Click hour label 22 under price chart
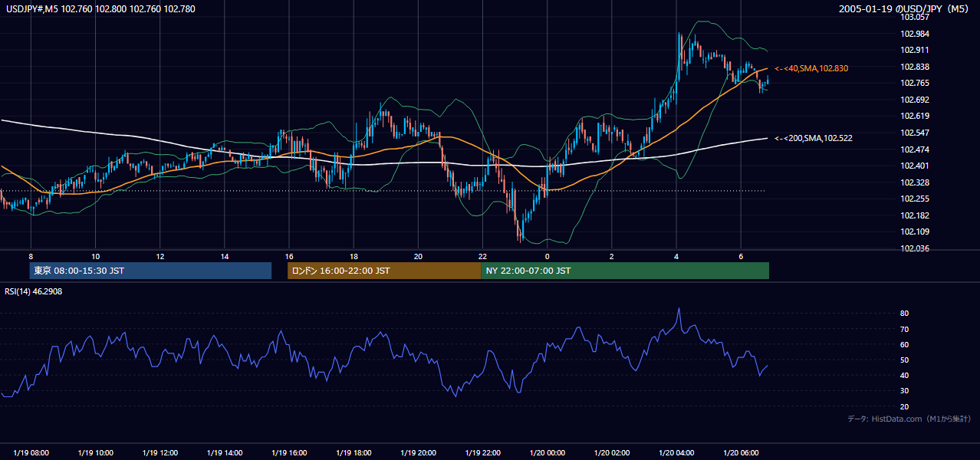Viewport: 980px width, 460px height. tap(483, 256)
